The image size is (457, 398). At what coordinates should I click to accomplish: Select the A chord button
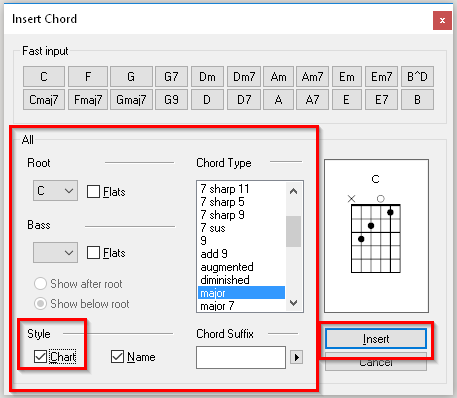278,99
